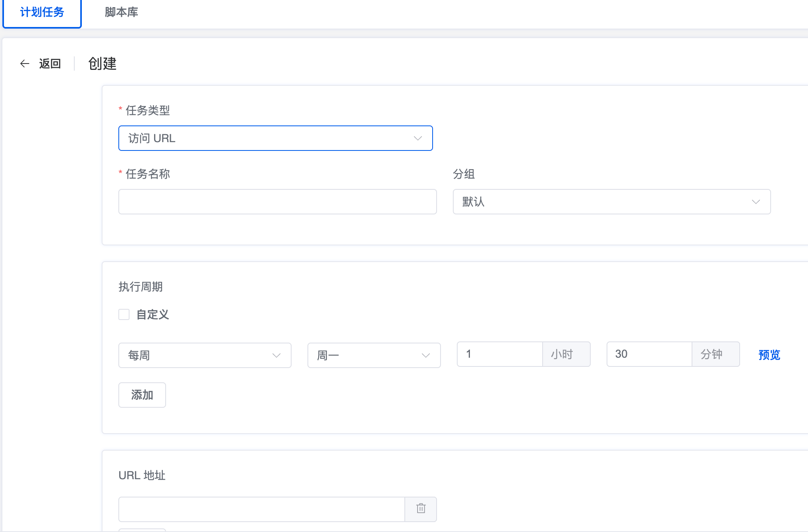Open the 周一 weekday dropdown
The width and height of the screenshot is (808, 532).
click(x=374, y=355)
